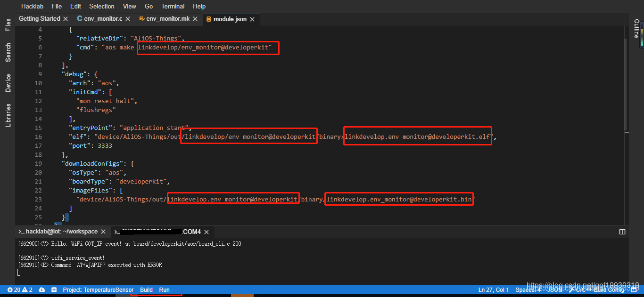The image size is (644, 297).
Task: Close the hacklab@iot workspace terminal tab
Action: point(103,232)
